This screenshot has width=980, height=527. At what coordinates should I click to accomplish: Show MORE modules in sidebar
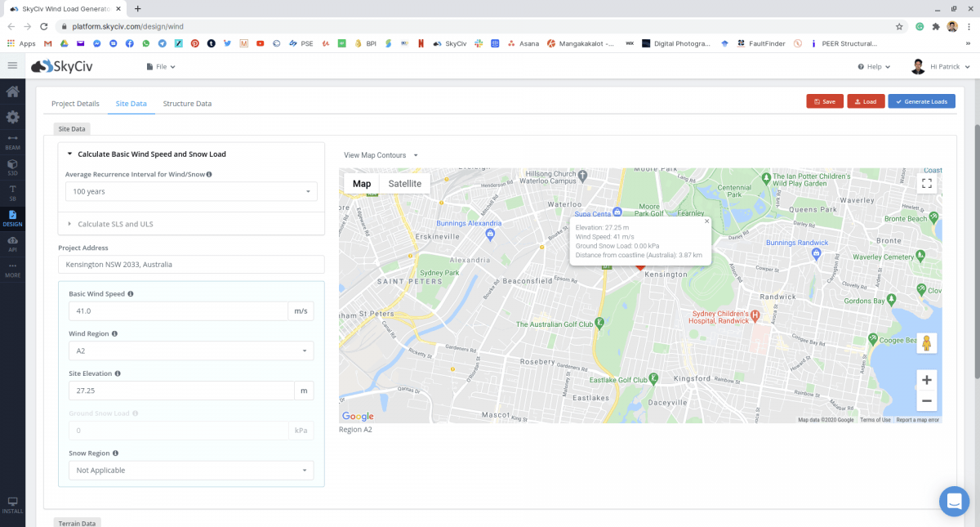pos(12,270)
